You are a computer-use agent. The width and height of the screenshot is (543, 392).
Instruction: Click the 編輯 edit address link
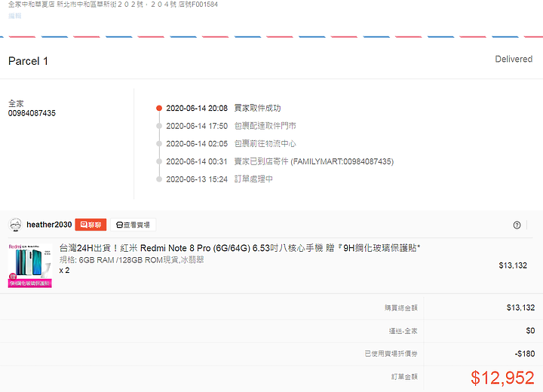[15, 16]
